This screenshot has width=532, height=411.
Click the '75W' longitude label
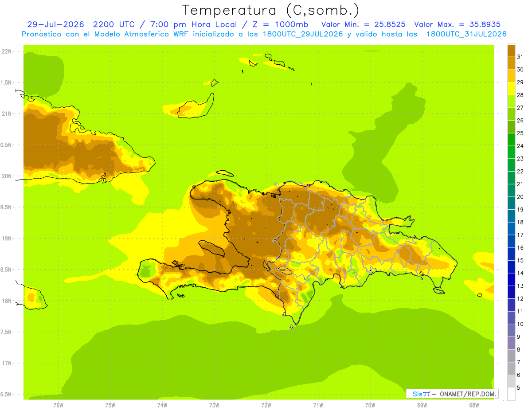110,405
